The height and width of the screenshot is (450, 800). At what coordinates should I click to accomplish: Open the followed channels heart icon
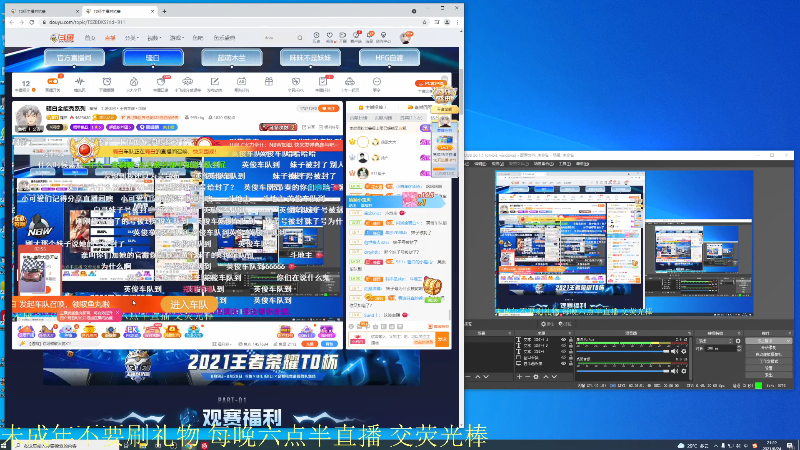point(330,35)
